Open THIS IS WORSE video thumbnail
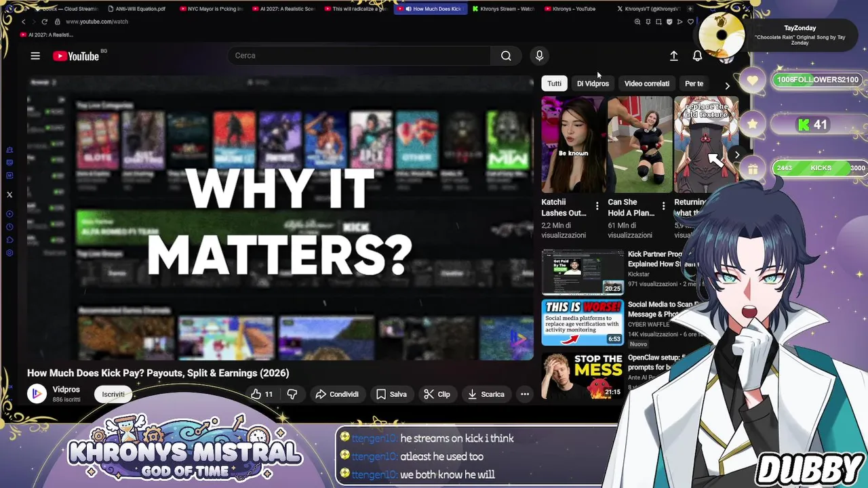868x488 pixels. (583, 323)
